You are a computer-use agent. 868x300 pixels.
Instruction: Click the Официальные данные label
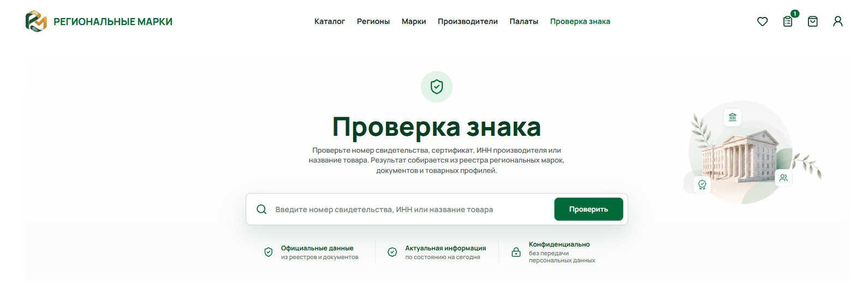pyautogui.click(x=317, y=248)
